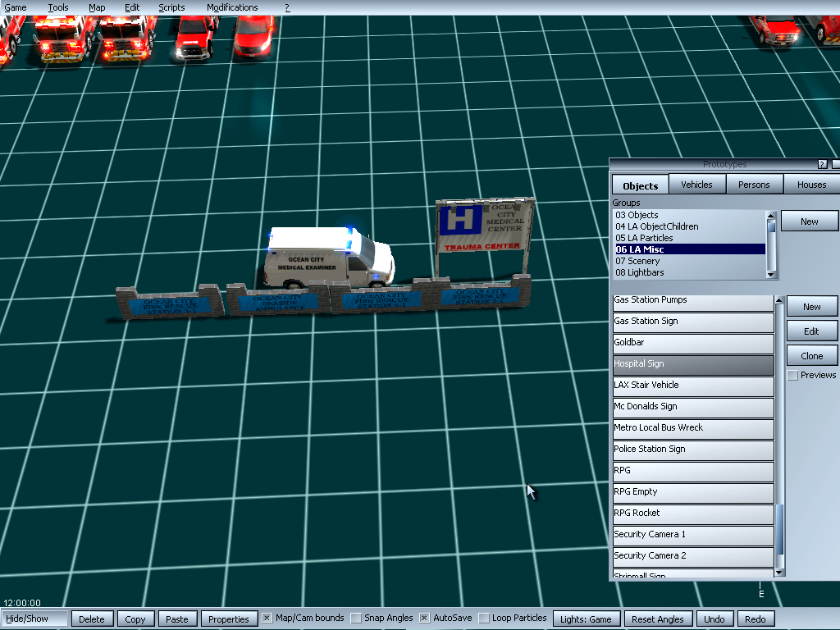Click the Lights: Game button
Image resolution: width=840 pixels, height=630 pixels.
coord(586,619)
